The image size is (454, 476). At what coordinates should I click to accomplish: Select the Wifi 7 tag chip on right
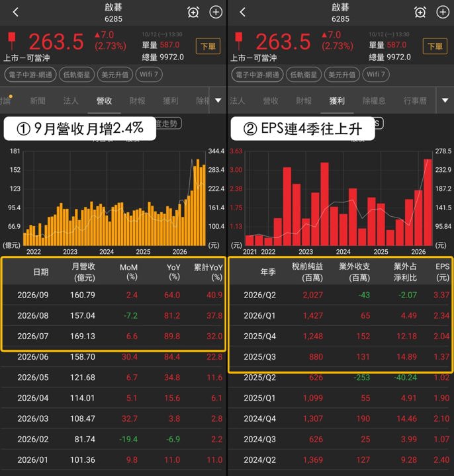click(x=376, y=75)
